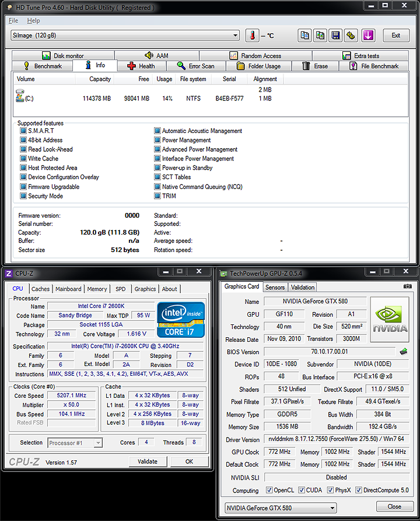Open the Folder Usage tab
This screenshot has height=521, width=420.
click(259, 66)
